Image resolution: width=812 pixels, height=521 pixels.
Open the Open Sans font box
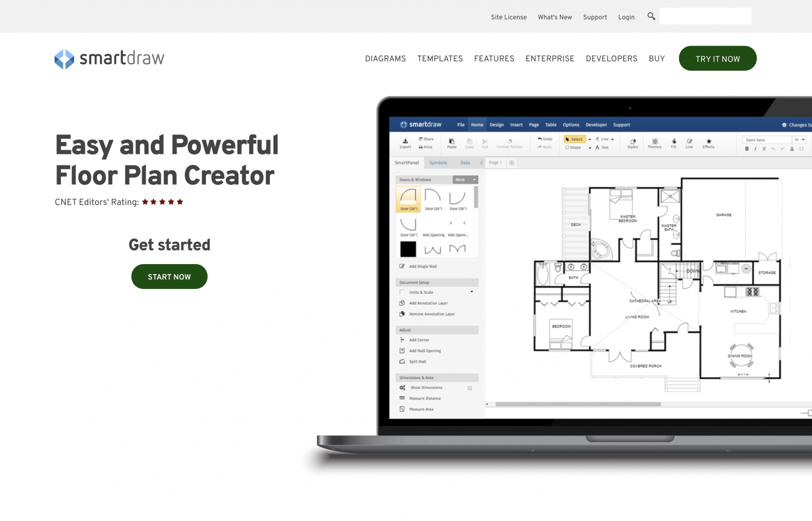click(766, 140)
